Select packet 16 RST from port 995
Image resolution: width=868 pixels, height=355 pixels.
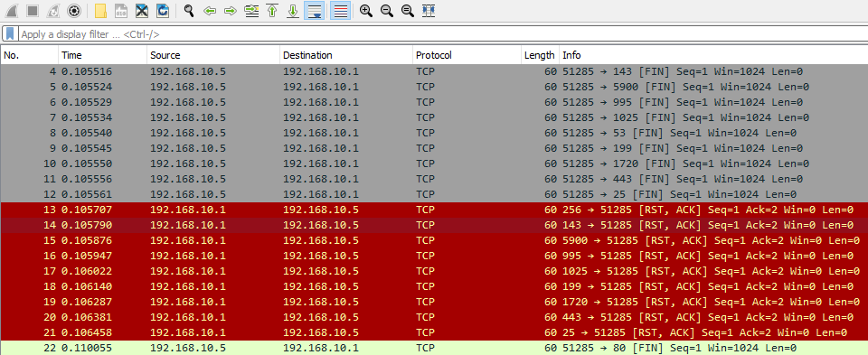(x=434, y=256)
